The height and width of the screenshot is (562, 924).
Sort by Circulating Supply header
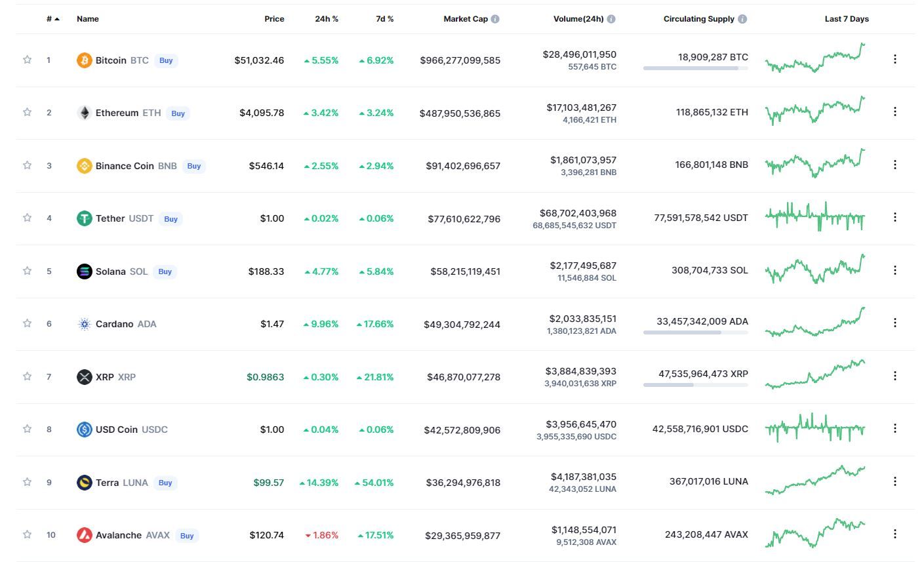point(699,19)
